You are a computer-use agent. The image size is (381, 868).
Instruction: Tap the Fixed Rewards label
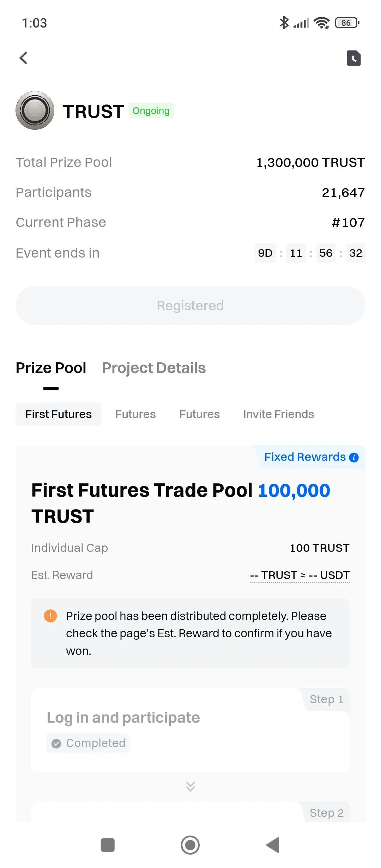pyautogui.click(x=305, y=457)
